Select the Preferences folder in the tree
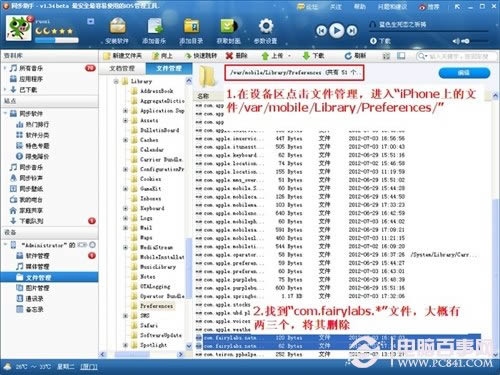 156,306
